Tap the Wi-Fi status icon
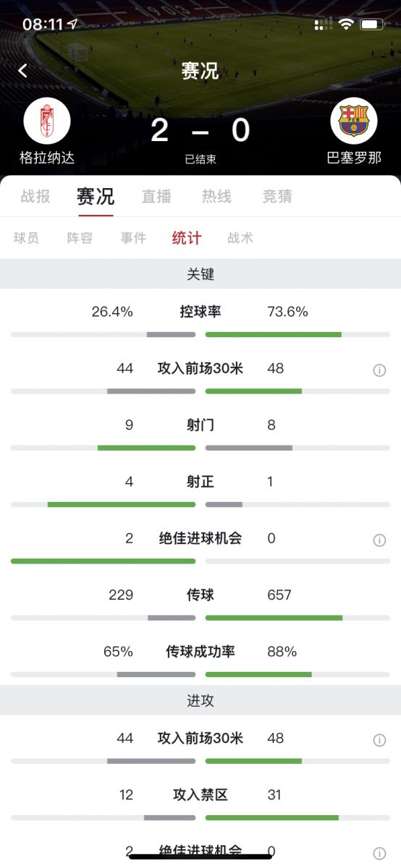Image resolution: width=401 pixels, height=868 pixels. [346, 25]
